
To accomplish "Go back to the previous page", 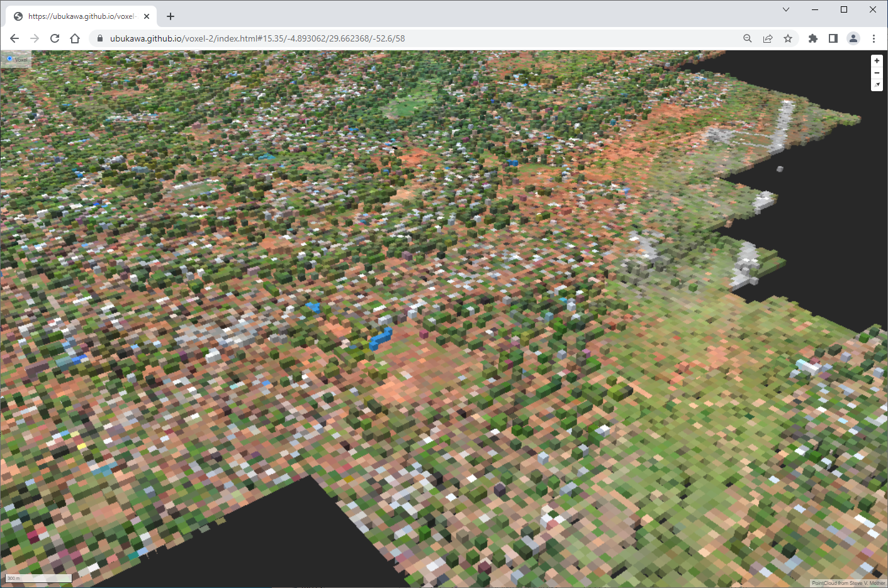I will click(14, 38).
